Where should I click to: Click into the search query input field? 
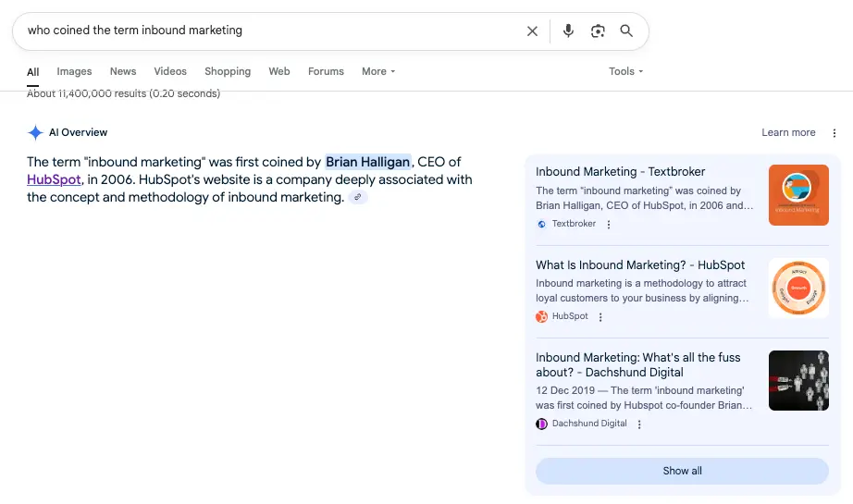(x=272, y=31)
